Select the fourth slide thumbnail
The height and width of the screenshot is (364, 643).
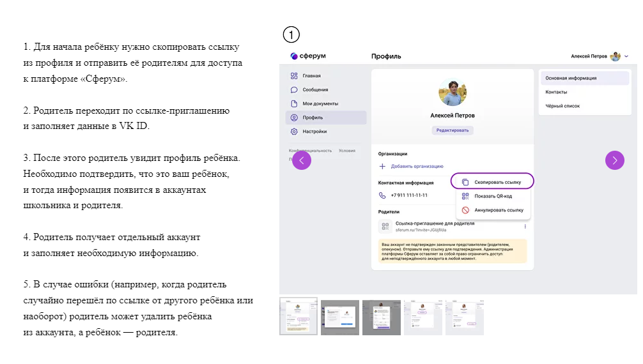(422, 317)
